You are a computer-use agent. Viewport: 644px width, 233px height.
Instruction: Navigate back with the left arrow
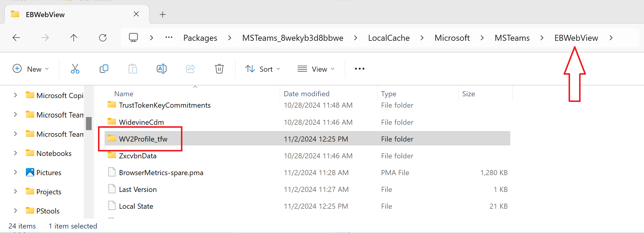[x=16, y=38]
